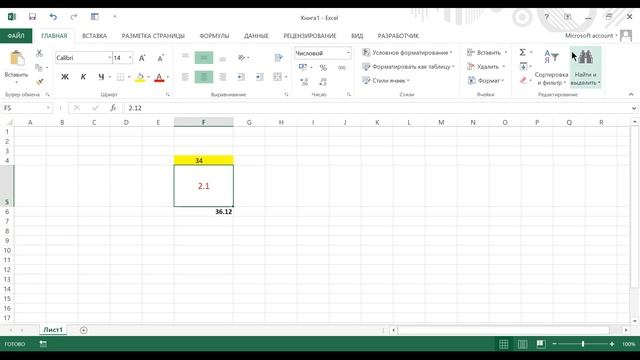Switch to Page Break Preview

tap(541, 344)
